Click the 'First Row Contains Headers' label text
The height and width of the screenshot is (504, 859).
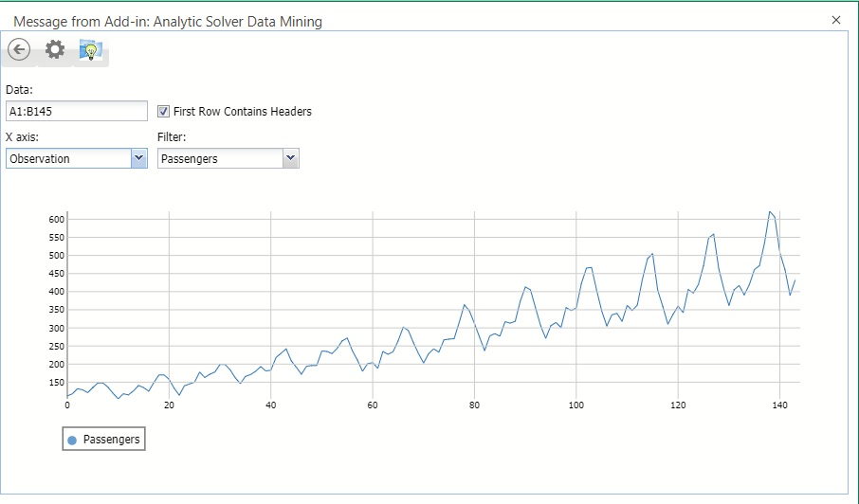[242, 111]
